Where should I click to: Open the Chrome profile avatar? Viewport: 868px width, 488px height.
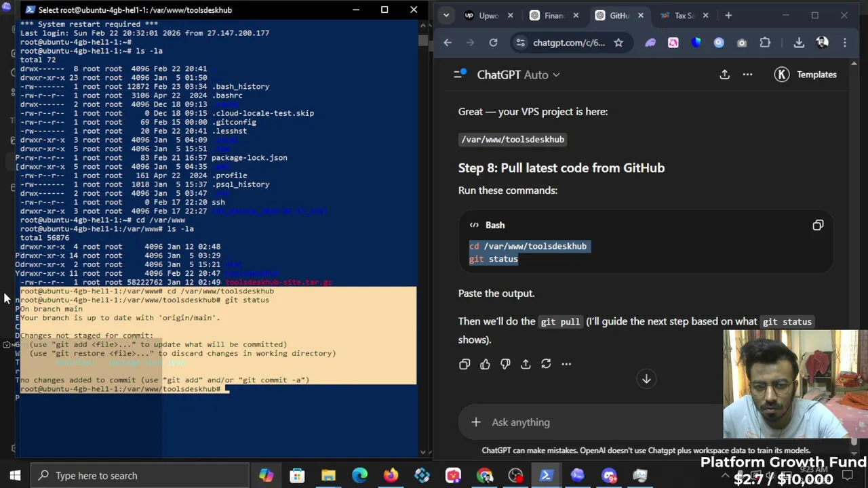point(822,42)
